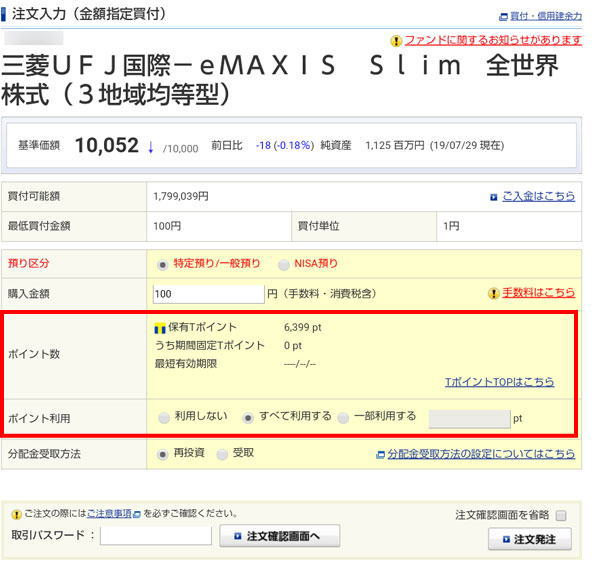Choose すべて利用する for point usage
The height and width of the screenshot is (572, 600).
(x=248, y=417)
